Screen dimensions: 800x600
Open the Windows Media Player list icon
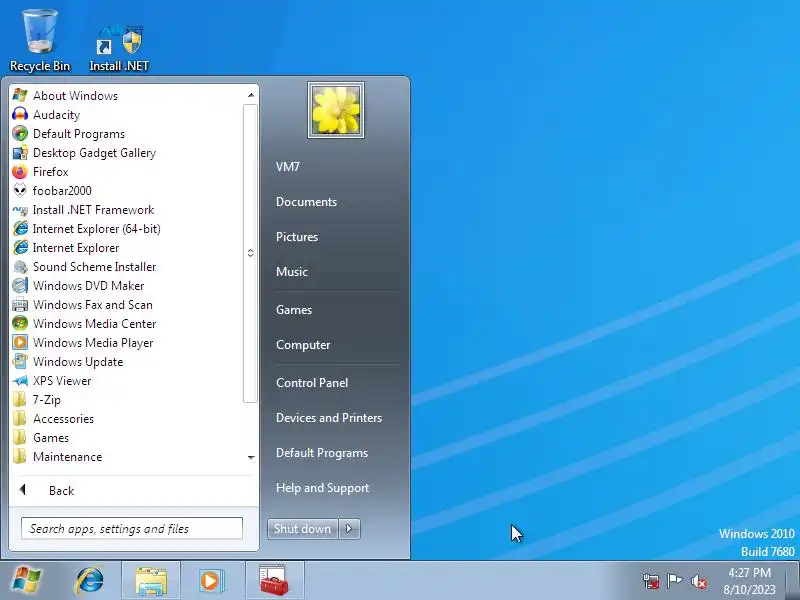pyautogui.click(x=20, y=342)
